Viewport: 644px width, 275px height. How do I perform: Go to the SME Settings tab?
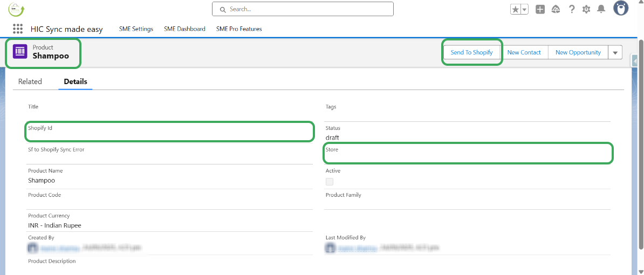click(136, 29)
